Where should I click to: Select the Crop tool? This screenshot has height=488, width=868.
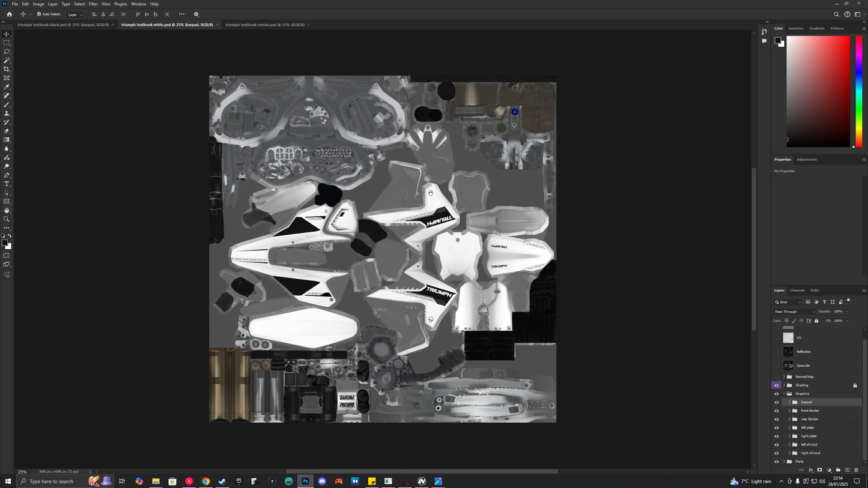tap(7, 69)
